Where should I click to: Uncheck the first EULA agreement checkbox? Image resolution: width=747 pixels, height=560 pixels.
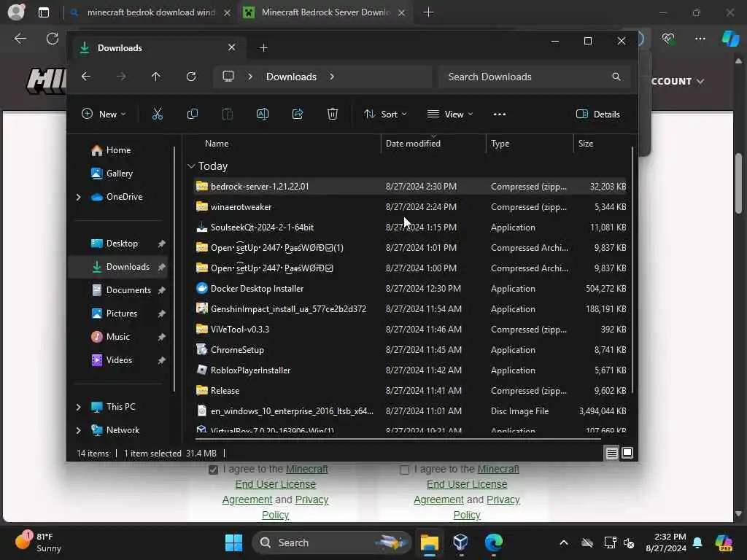pos(213,470)
